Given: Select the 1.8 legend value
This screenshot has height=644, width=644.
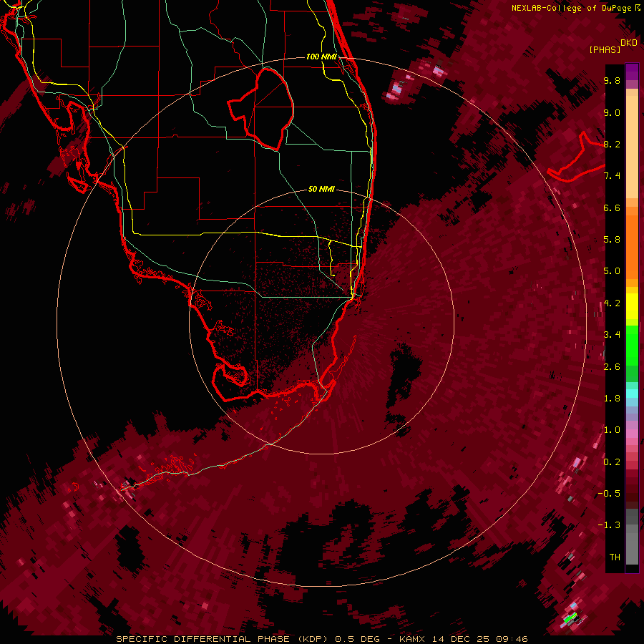Looking at the screenshot, I should pos(612,399).
